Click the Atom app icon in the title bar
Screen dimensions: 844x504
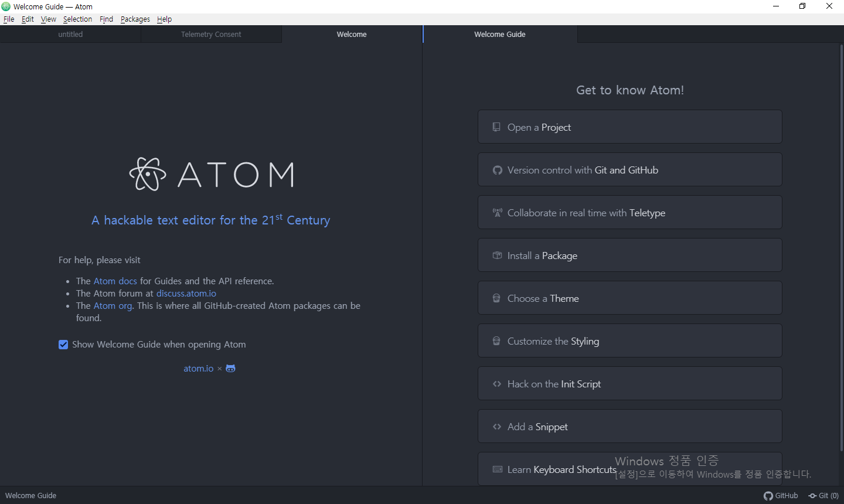point(6,6)
